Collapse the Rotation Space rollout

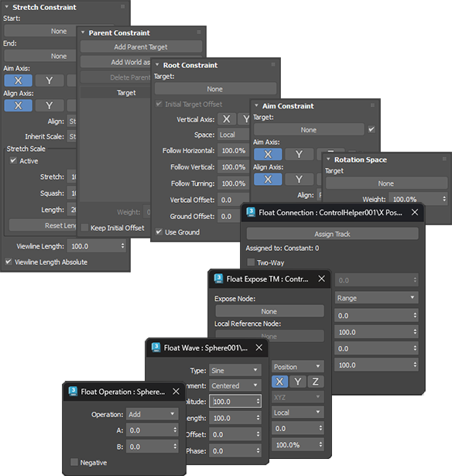[x=328, y=159]
